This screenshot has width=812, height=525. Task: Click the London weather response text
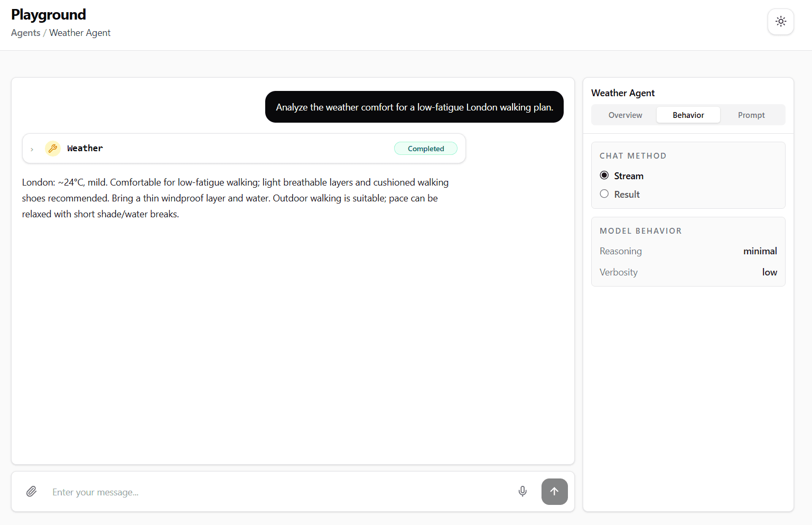click(x=236, y=198)
